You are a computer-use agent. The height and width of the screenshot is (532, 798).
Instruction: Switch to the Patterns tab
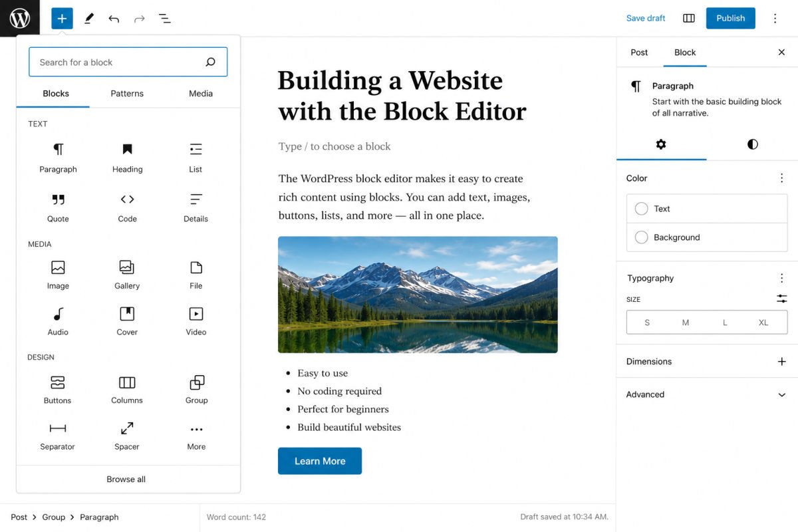click(x=127, y=94)
